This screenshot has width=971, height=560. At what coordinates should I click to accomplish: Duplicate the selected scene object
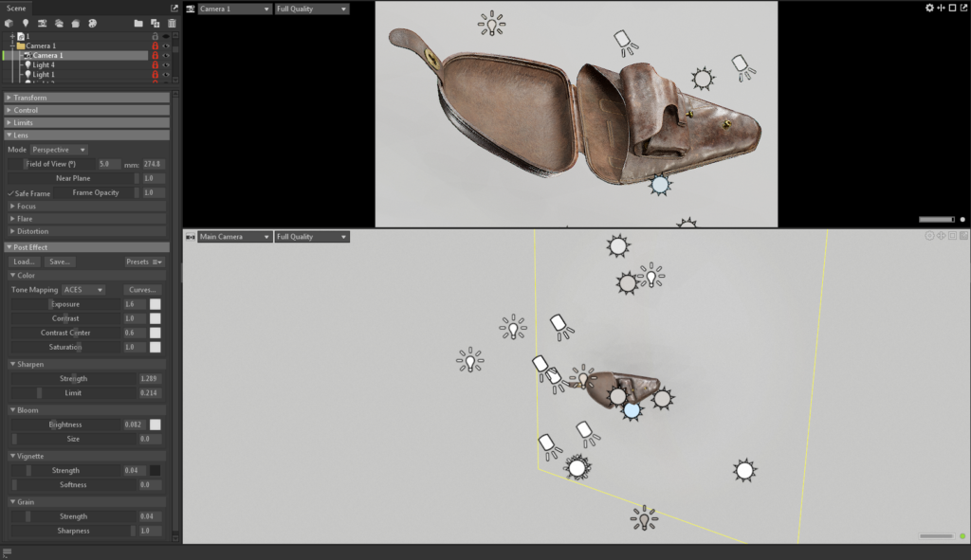click(x=155, y=23)
